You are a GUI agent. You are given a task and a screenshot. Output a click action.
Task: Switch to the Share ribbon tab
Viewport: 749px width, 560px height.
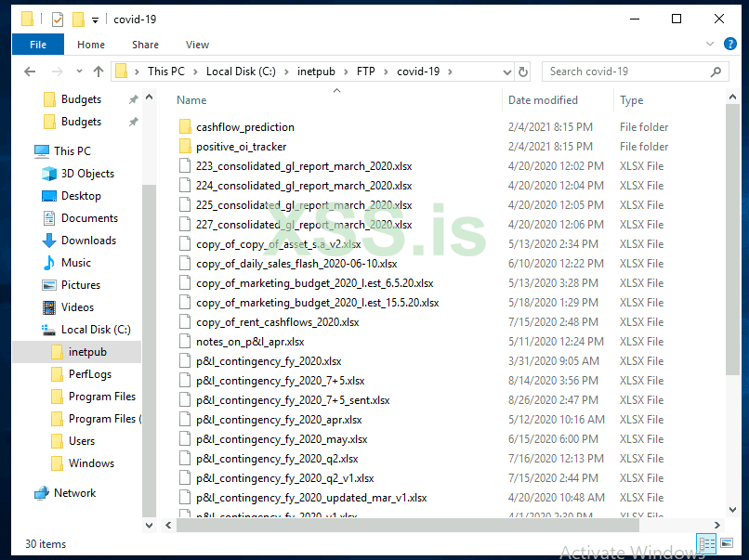(x=145, y=45)
